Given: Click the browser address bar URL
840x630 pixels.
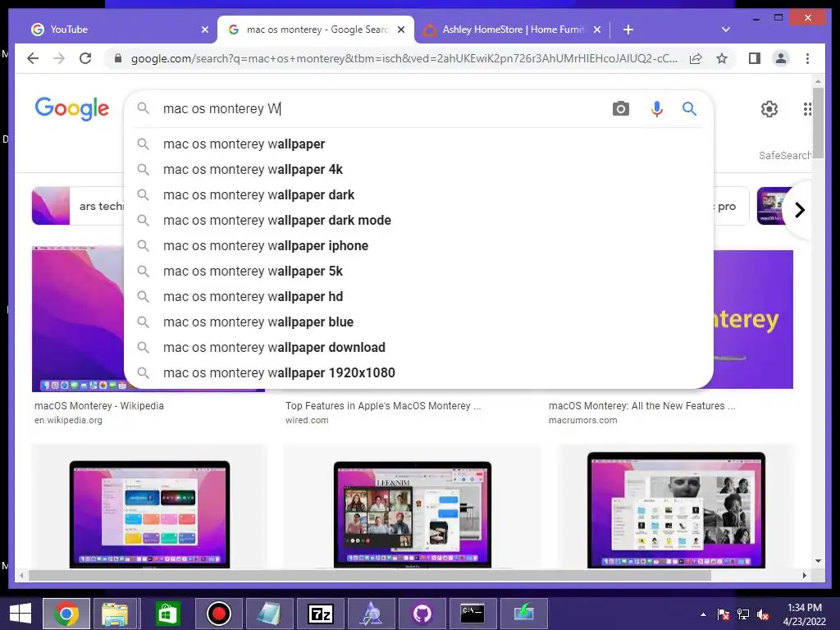Looking at the screenshot, I should click(404, 58).
